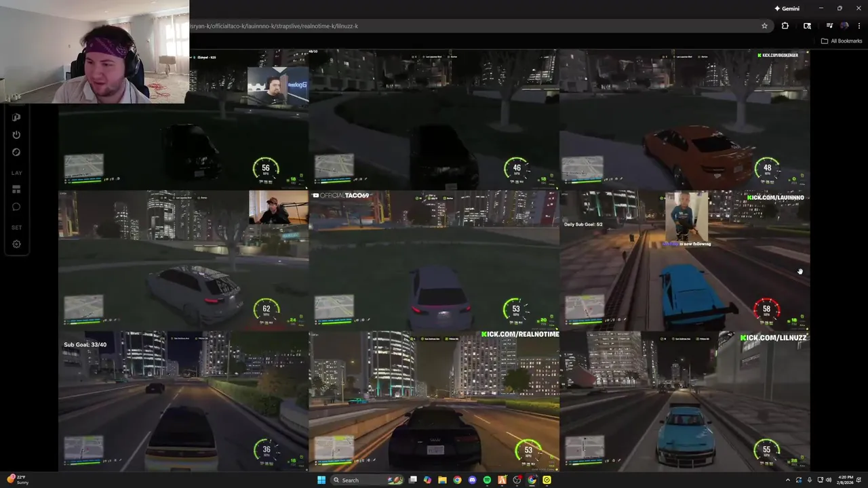Select the orange car stream tile
Image resolution: width=868 pixels, height=488 pixels.
[x=685, y=120]
